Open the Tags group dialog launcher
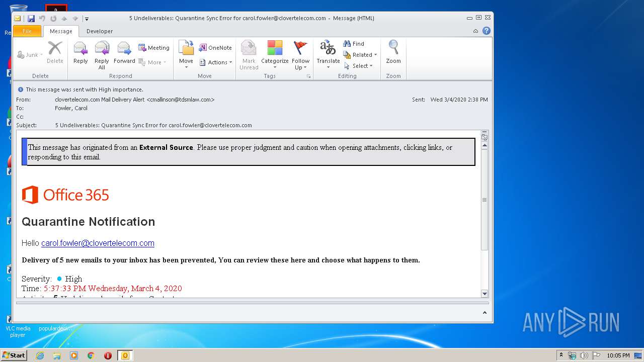The image size is (644, 362). coord(309,76)
